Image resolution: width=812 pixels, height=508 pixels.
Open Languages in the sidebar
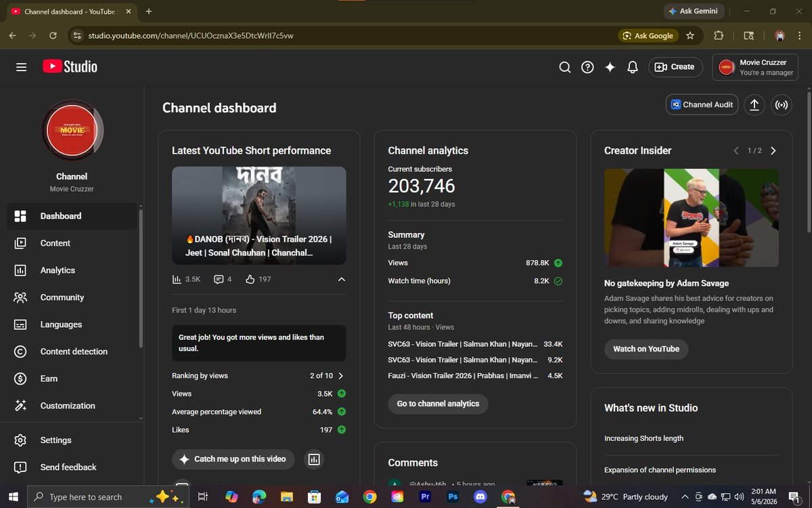[72, 324]
